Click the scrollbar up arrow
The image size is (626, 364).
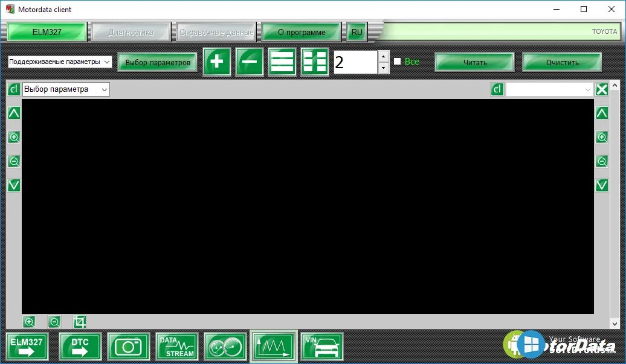click(615, 85)
